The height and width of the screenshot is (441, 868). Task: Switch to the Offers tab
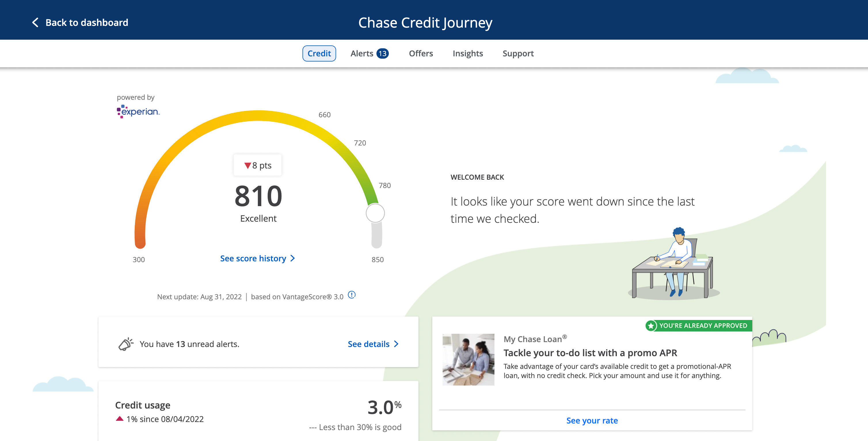pyautogui.click(x=420, y=53)
